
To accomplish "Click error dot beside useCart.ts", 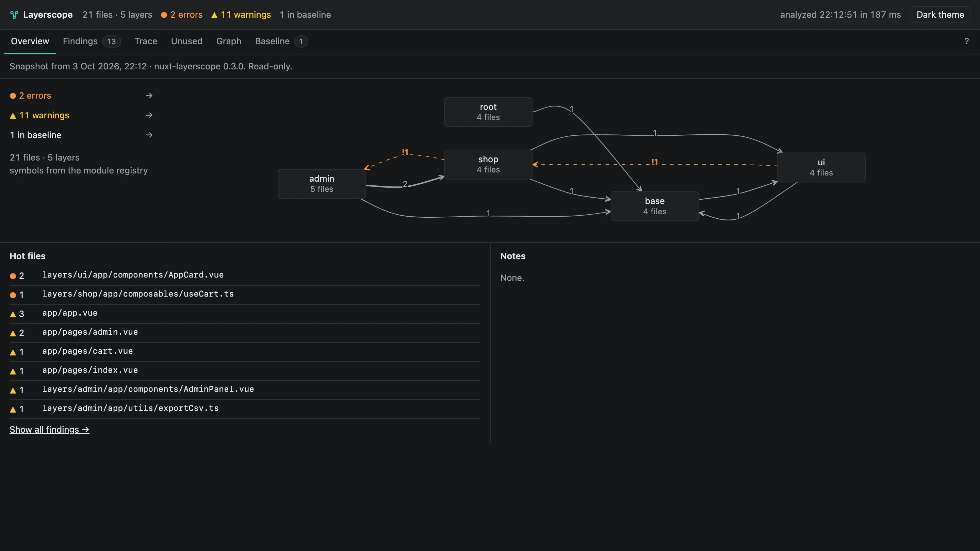I will pyautogui.click(x=13, y=295).
